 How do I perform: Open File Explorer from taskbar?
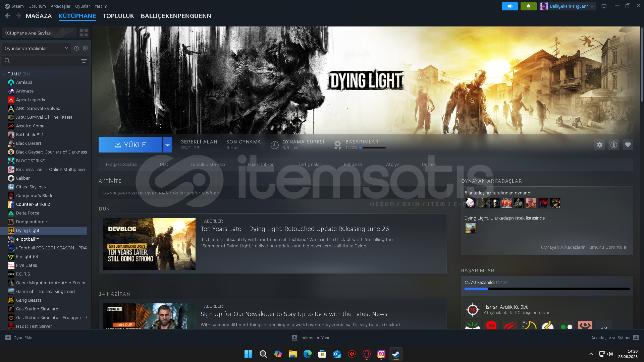click(293, 354)
